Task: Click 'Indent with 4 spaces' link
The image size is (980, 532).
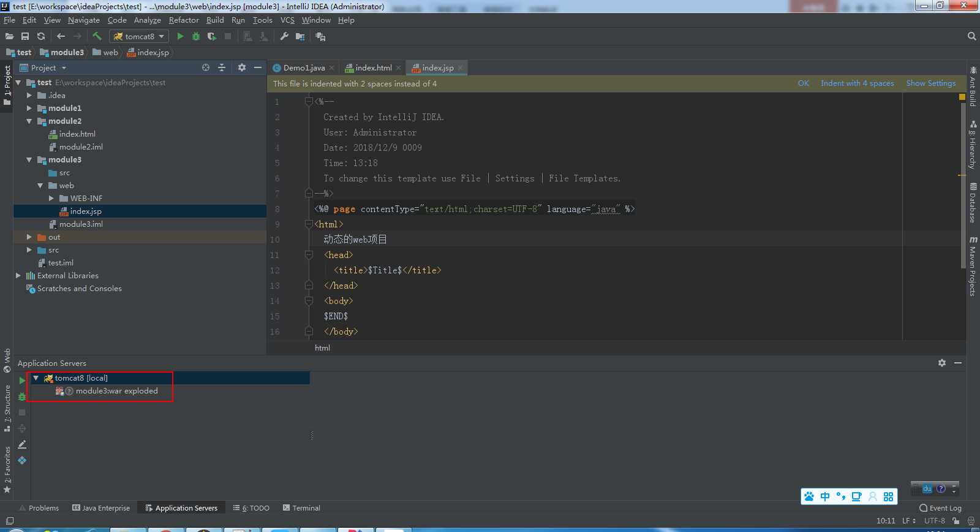Action: [x=858, y=83]
